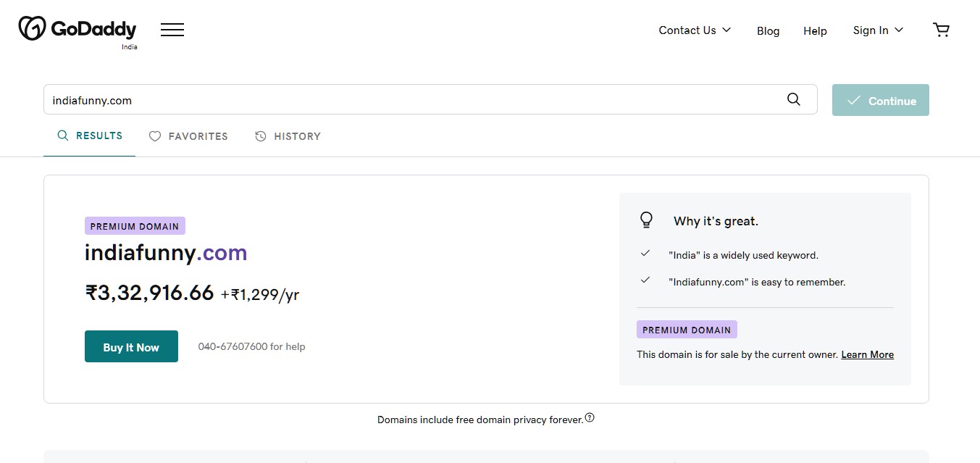Click the Premium Domain badge above the domain name
The image size is (980, 463).
pyautogui.click(x=135, y=226)
